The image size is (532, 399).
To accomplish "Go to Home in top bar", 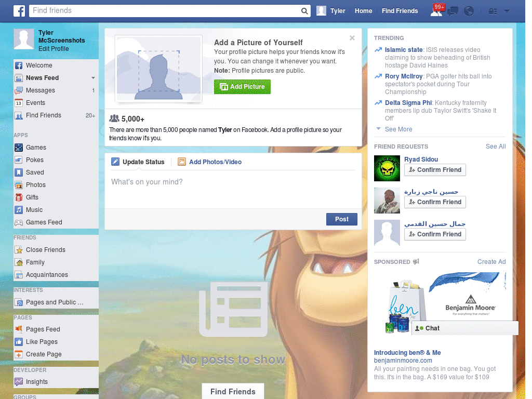I will click(363, 11).
